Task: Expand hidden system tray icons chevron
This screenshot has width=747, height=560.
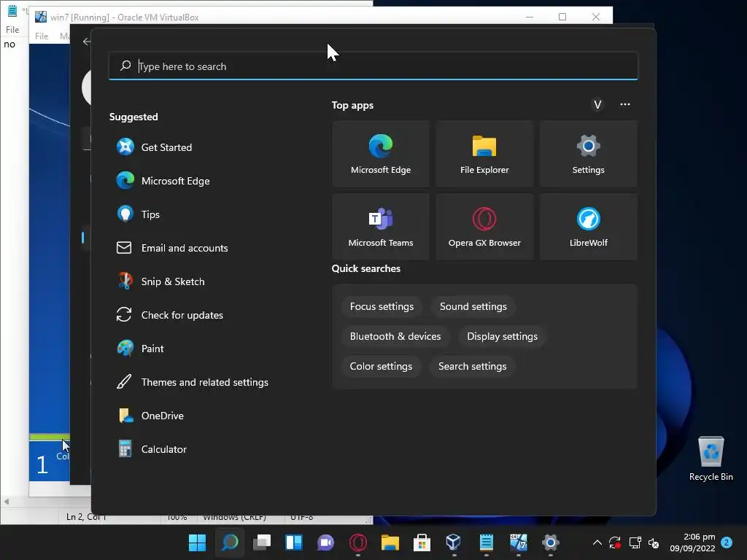Action: (x=597, y=542)
